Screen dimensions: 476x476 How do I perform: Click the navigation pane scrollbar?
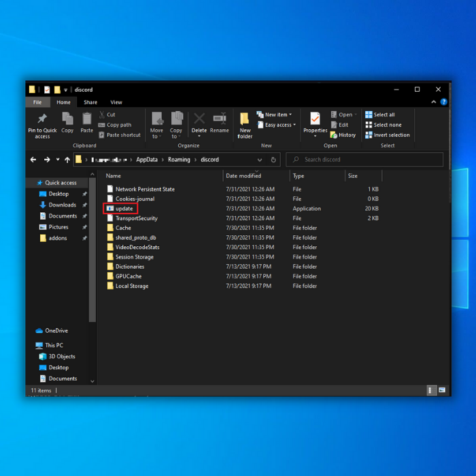[92, 250]
